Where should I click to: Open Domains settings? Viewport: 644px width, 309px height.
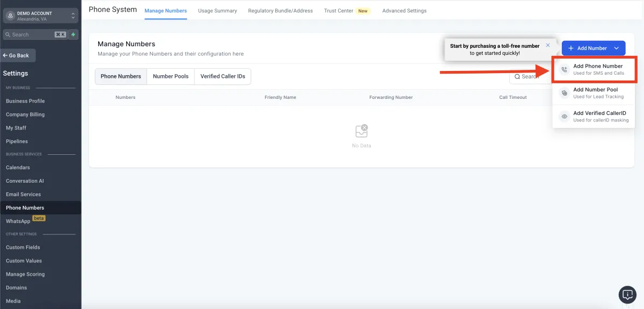coord(17,288)
